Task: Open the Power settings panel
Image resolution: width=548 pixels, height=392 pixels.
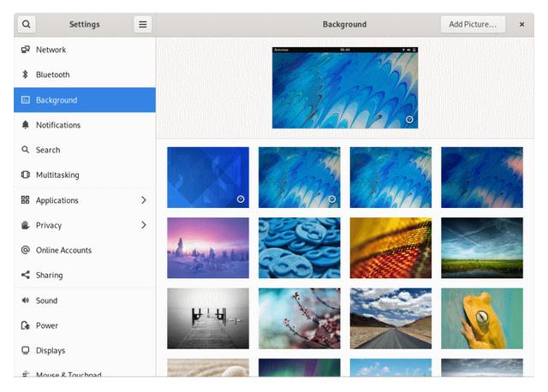Action: coord(85,325)
